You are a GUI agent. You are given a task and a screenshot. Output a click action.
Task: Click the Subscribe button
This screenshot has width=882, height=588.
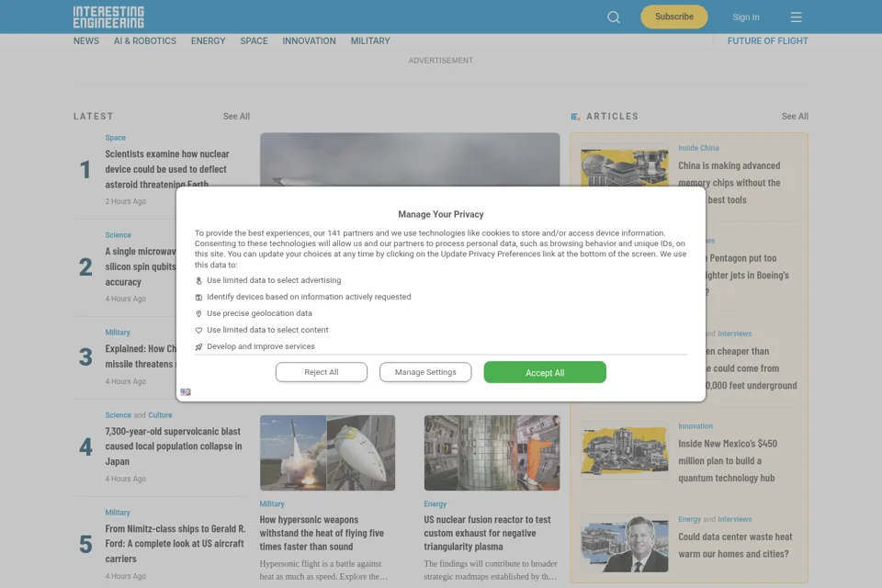point(673,17)
